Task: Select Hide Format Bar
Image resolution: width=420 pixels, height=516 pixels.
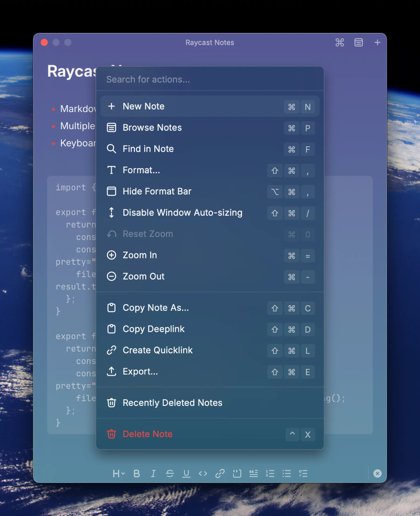Action: point(157,191)
